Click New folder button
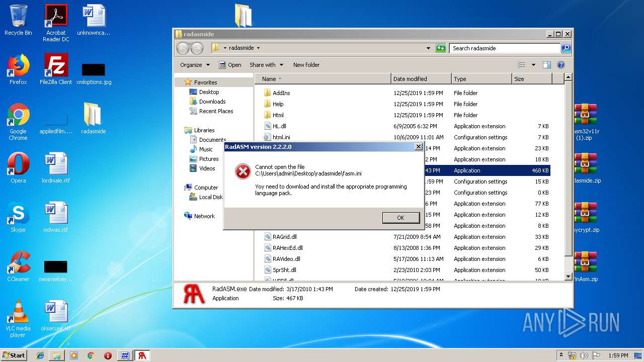 (306, 65)
